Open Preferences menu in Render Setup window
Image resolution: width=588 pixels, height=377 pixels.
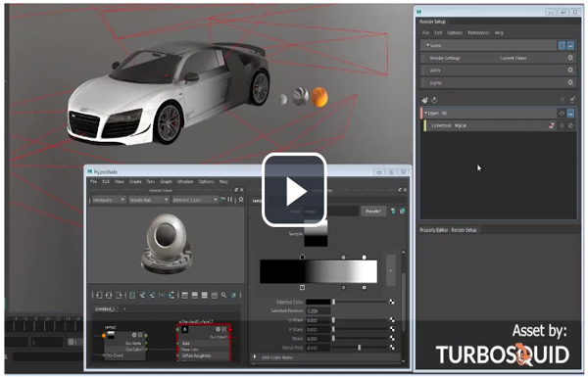coord(478,33)
